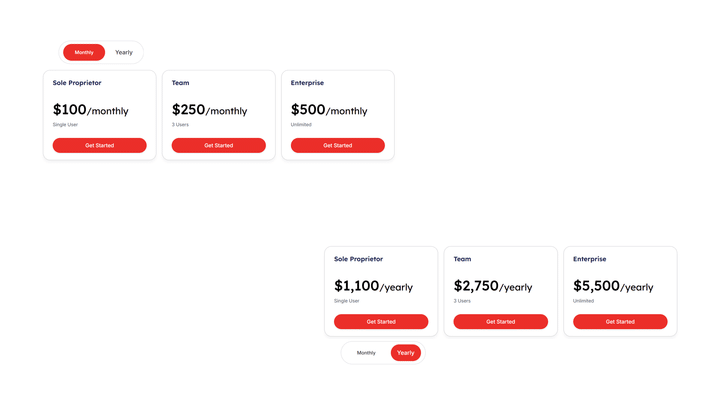Click the $1,100/yearly price text
This screenshot has height=405, width=720.
[x=373, y=286]
